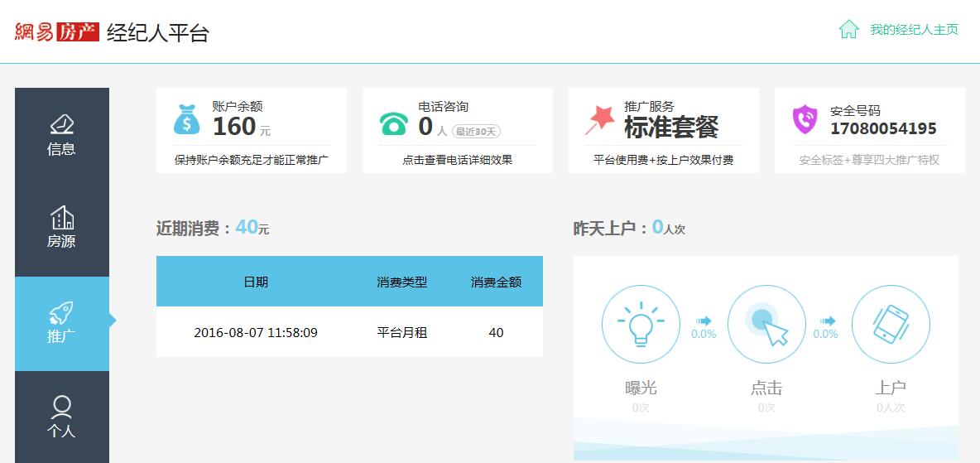
Task: Go to the 个人 profile sidebar tab
Action: coord(62,417)
